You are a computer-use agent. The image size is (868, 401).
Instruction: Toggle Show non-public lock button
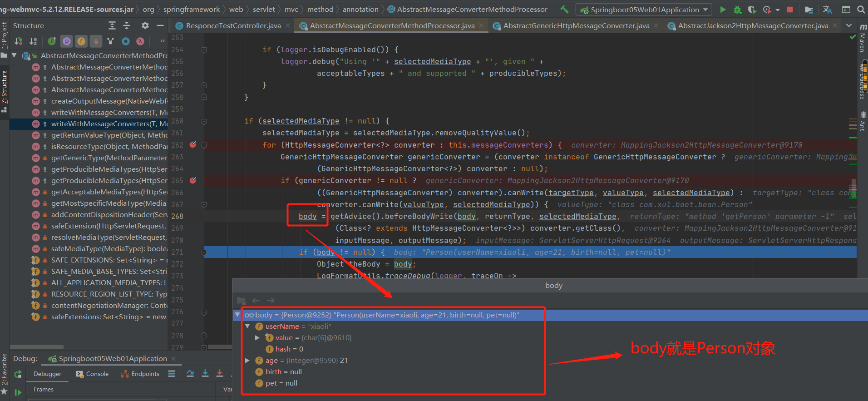96,41
